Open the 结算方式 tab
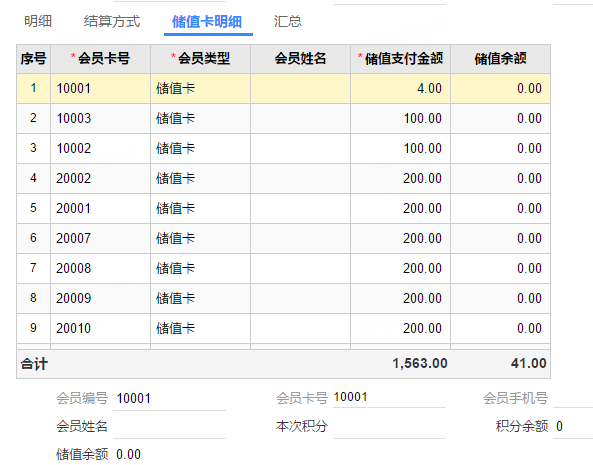Image resolution: width=593 pixels, height=465 pixels. pos(112,21)
